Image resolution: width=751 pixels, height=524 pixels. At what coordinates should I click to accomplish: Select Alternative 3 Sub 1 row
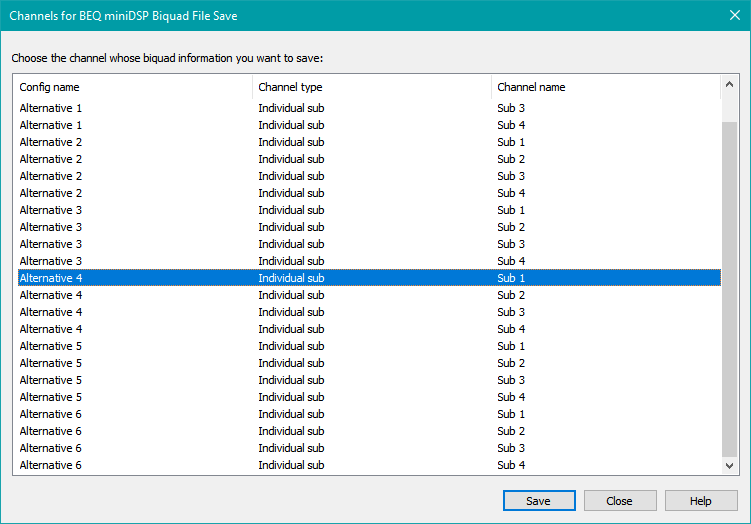[369, 210]
